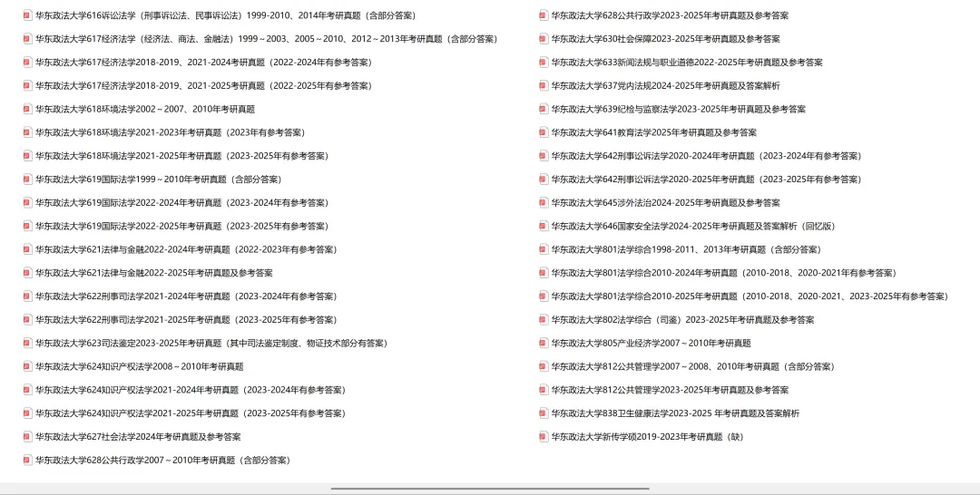Click the PDF icon of 618环境法学2021-2023 file
Screen dimensions: 980x495
click(x=27, y=132)
